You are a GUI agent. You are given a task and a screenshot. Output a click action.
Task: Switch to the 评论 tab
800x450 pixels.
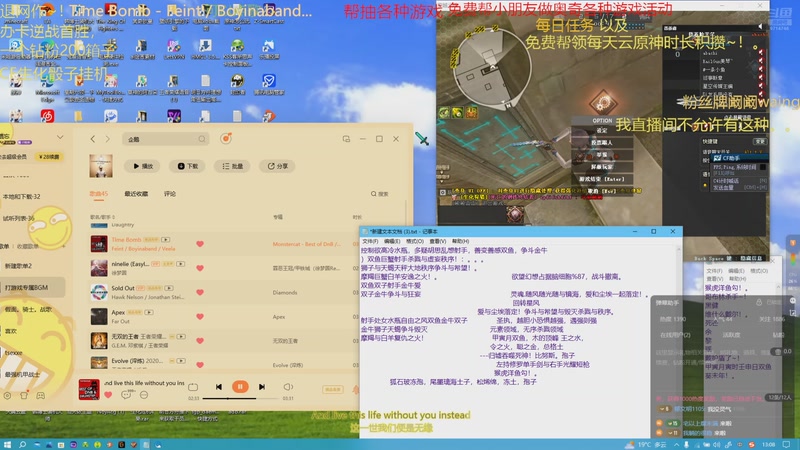click(x=169, y=194)
